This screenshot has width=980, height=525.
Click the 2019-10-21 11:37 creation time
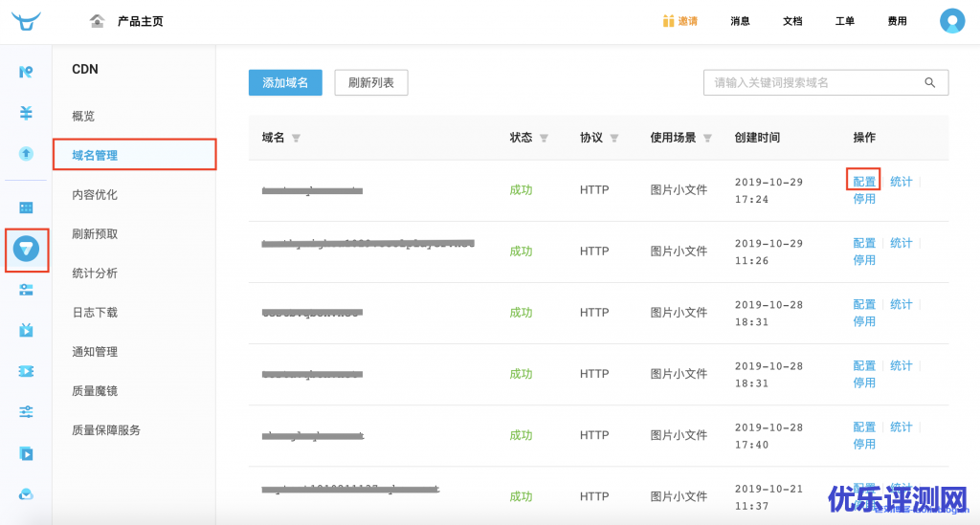pyautogui.click(x=768, y=497)
